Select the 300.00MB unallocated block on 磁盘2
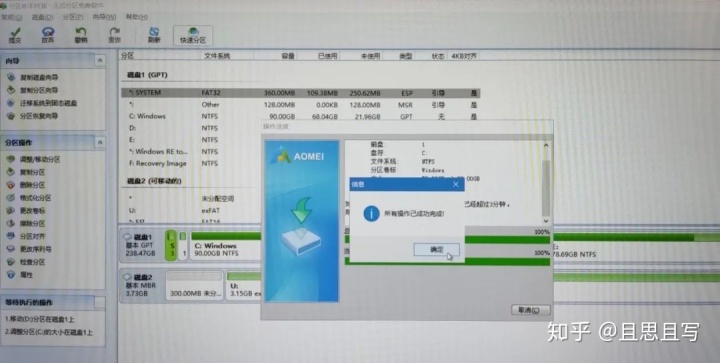Viewport: 720px width, 363px height. 195,285
